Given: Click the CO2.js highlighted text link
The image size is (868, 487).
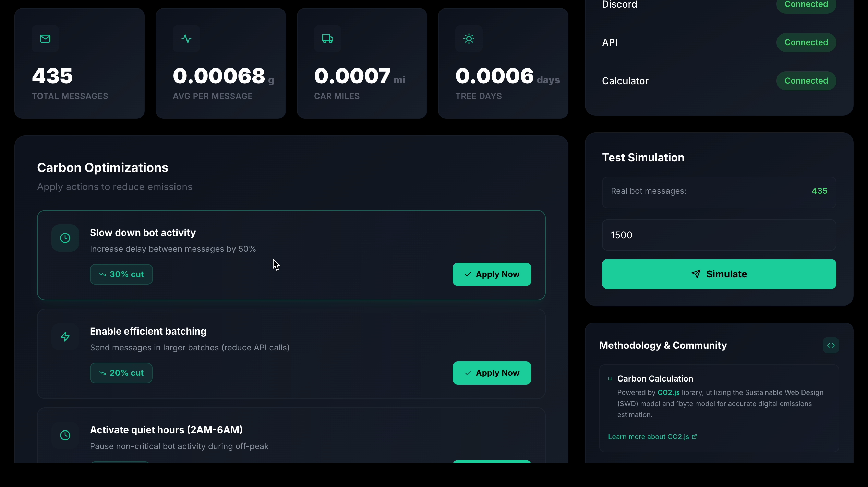Looking at the screenshot, I should click(668, 392).
